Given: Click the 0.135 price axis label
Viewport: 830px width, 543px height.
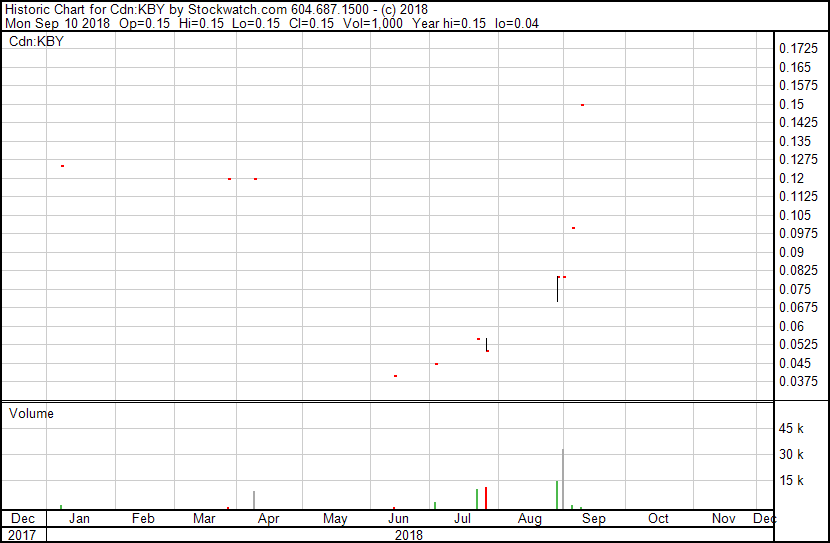Looking at the screenshot, I should pyautogui.click(x=795, y=141).
